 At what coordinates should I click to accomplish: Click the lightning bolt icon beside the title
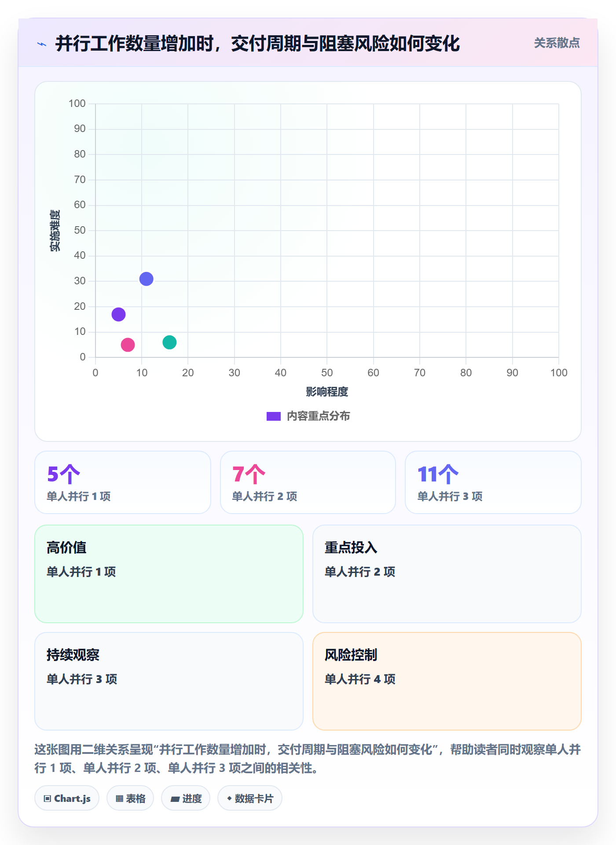click(42, 44)
